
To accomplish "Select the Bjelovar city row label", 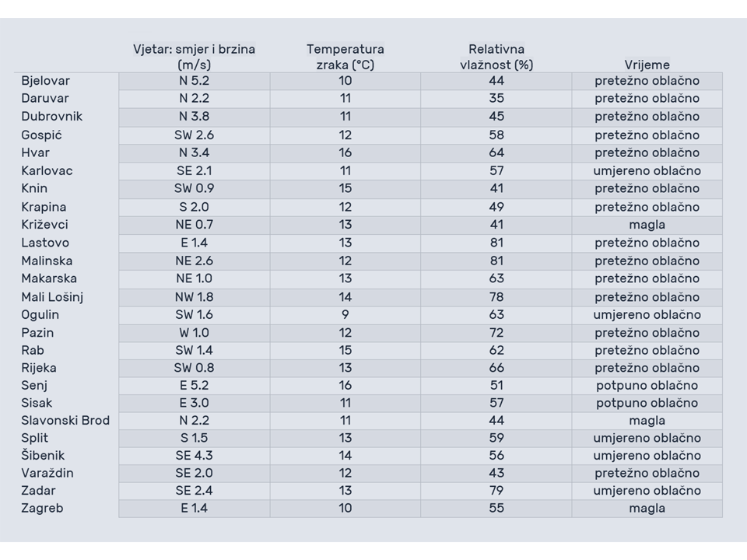I will point(45,81).
